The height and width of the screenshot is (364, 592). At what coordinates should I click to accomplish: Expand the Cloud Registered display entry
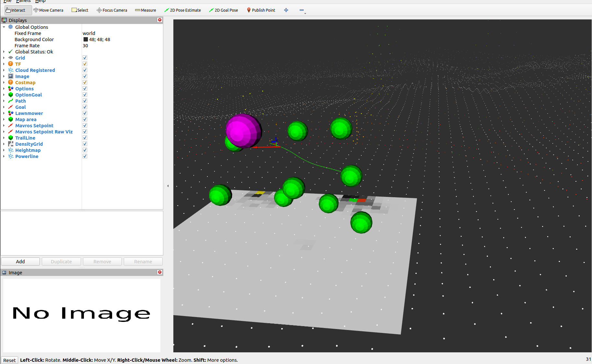click(4, 70)
